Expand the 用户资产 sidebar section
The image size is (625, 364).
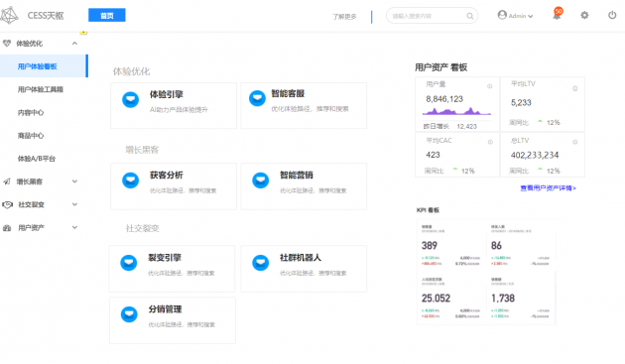pos(74,228)
